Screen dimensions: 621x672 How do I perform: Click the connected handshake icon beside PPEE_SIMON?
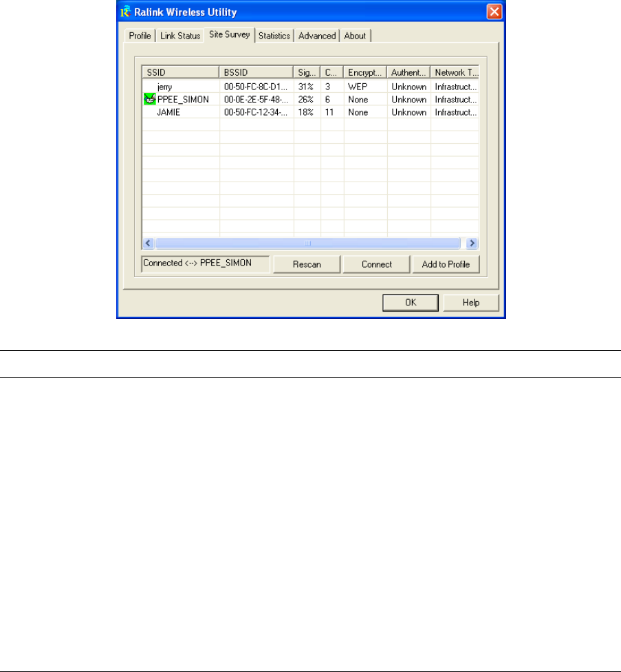click(149, 99)
